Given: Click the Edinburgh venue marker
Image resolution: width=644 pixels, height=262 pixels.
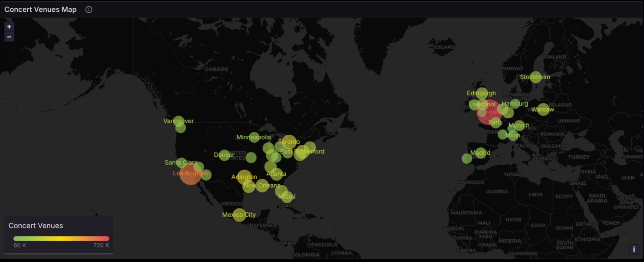Looking at the screenshot, I should click(482, 93).
